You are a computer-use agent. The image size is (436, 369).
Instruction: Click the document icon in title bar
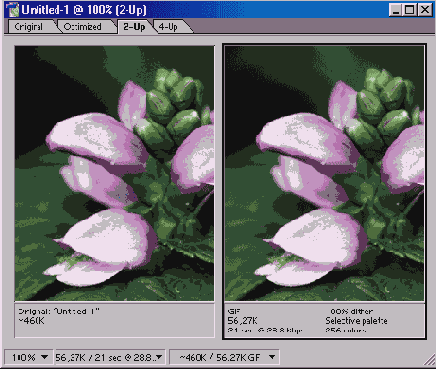coord(13,10)
